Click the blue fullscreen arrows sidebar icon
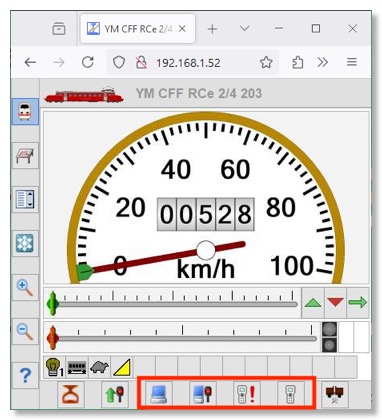382x420 pixels. point(25,243)
